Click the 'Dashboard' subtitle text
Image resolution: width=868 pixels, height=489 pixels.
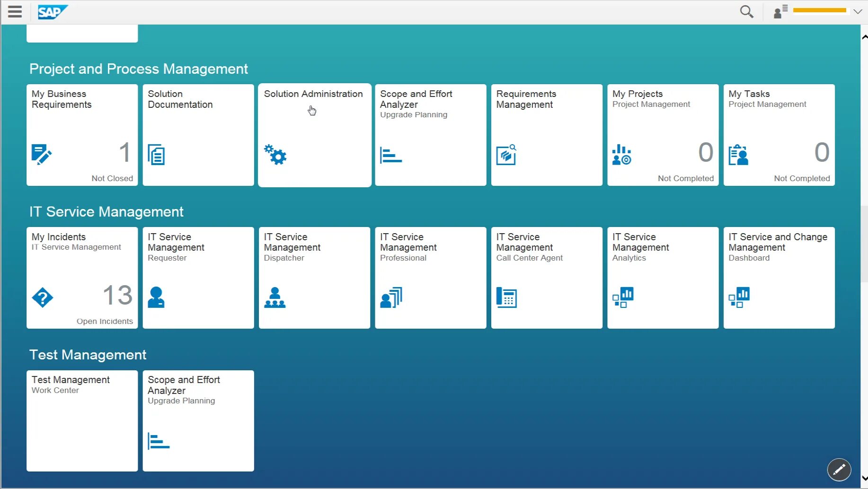pyautogui.click(x=749, y=258)
